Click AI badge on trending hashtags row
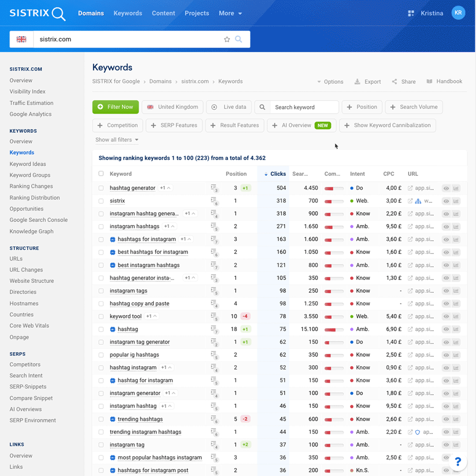 pos(113,419)
